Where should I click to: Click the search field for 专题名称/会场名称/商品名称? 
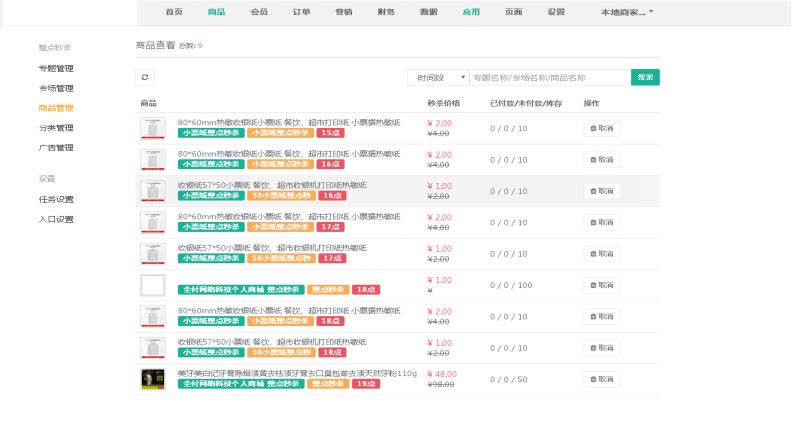[549, 77]
